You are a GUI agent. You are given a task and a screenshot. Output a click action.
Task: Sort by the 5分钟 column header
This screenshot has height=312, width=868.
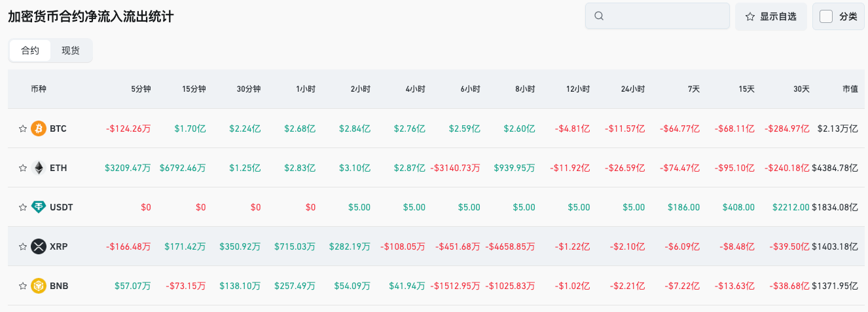[141, 88]
